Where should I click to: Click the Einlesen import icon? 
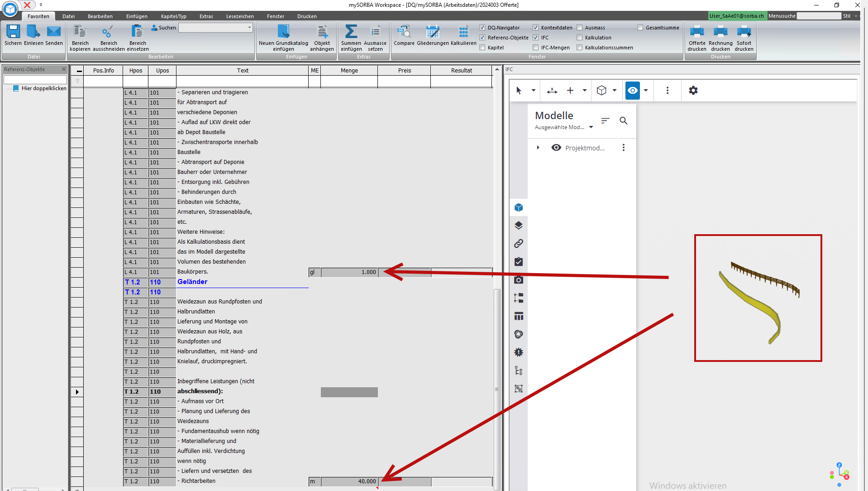click(x=33, y=32)
